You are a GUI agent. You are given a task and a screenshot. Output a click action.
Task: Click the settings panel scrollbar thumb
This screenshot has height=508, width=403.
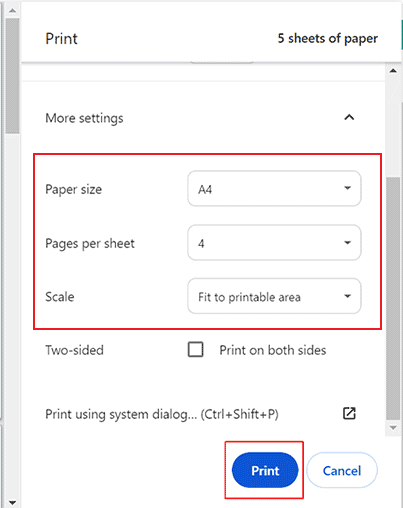(393, 299)
